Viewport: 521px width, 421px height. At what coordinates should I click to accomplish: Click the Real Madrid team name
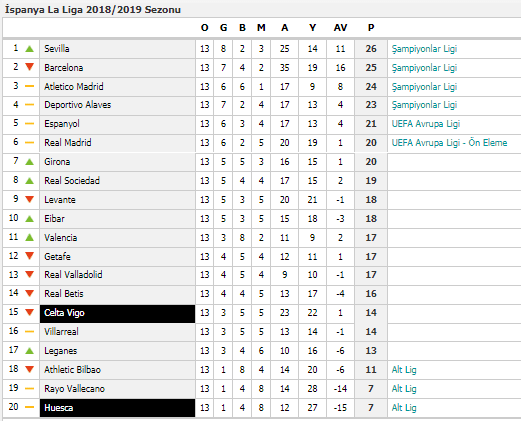pos(68,143)
